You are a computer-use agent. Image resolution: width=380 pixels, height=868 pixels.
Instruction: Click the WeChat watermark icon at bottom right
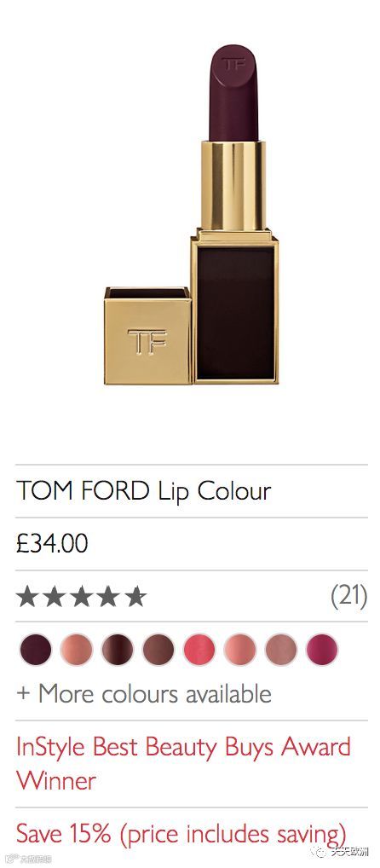[x=321, y=852]
